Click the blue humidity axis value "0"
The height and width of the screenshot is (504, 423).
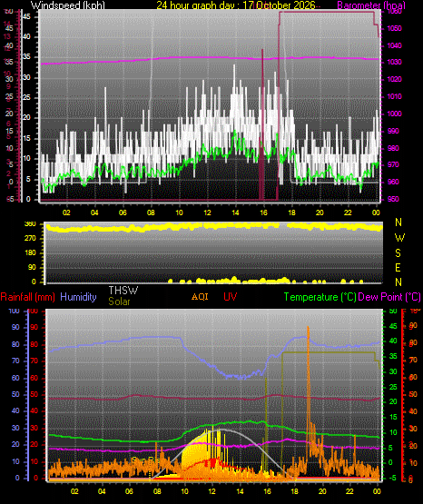[17, 478]
